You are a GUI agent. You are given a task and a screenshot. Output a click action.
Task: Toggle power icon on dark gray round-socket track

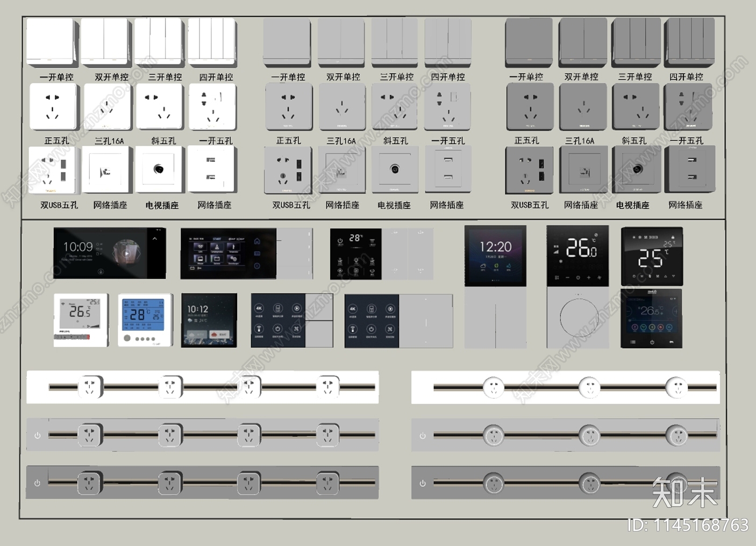point(423,483)
